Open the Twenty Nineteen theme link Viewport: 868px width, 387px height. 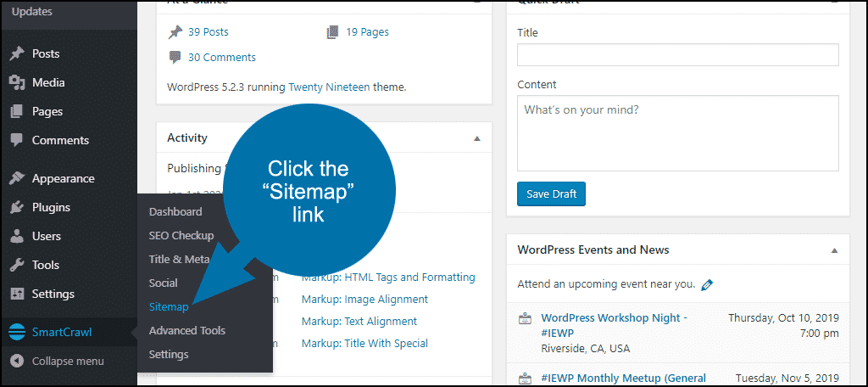click(x=330, y=87)
